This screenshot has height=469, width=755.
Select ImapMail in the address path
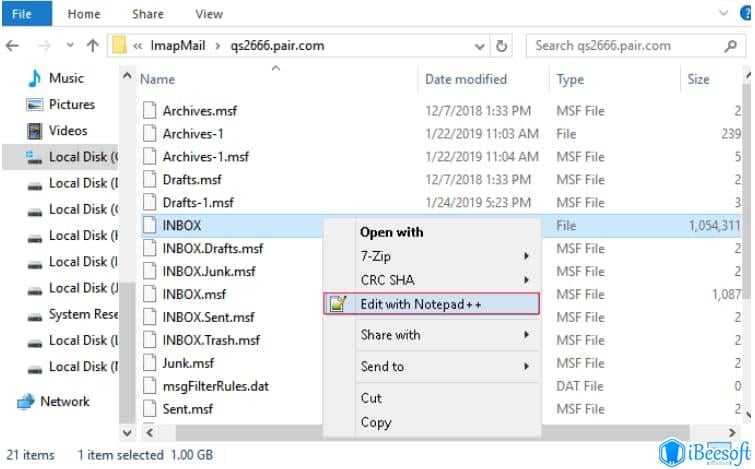(x=178, y=46)
